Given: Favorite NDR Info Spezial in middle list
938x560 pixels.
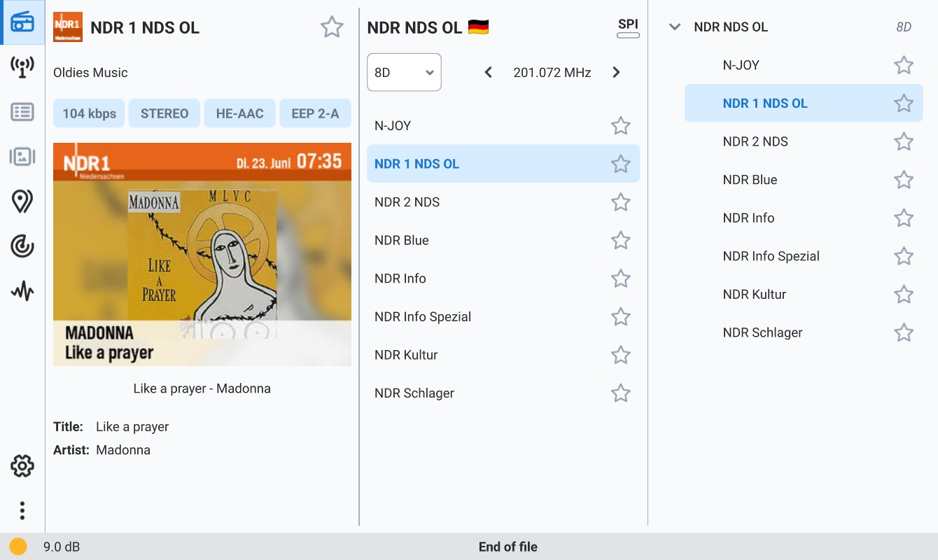Looking at the screenshot, I should (621, 317).
